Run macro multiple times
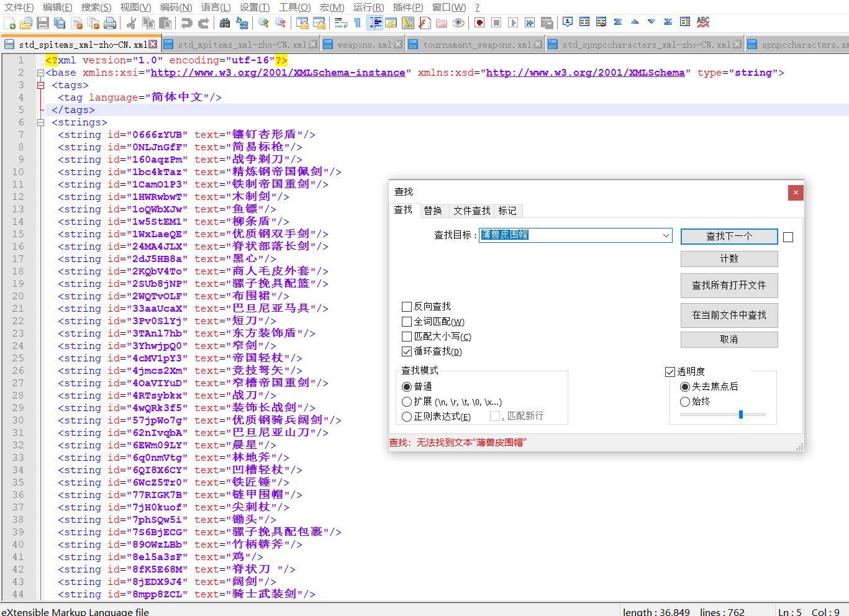Screen dimensions: 849x616 [x=530, y=23]
